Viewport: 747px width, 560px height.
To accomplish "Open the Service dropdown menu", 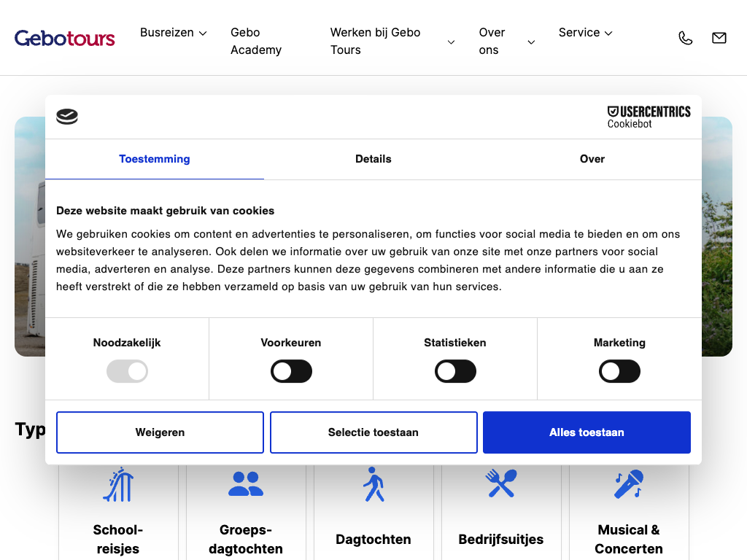I will pos(585,33).
